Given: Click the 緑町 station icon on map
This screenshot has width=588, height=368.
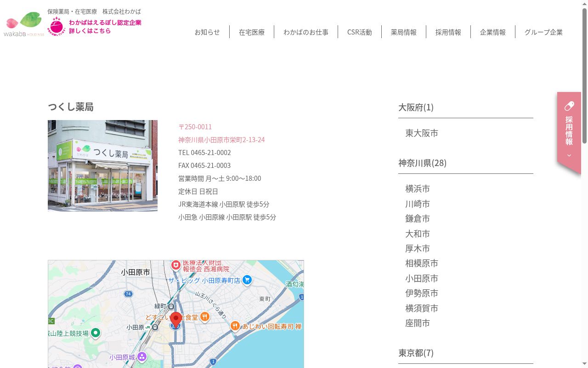Looking at the screenshot, I should (171, 306).
